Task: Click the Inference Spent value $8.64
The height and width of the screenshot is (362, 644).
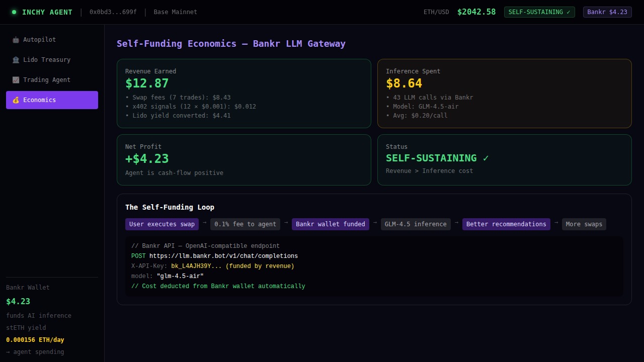Action: tap(404, 83)
